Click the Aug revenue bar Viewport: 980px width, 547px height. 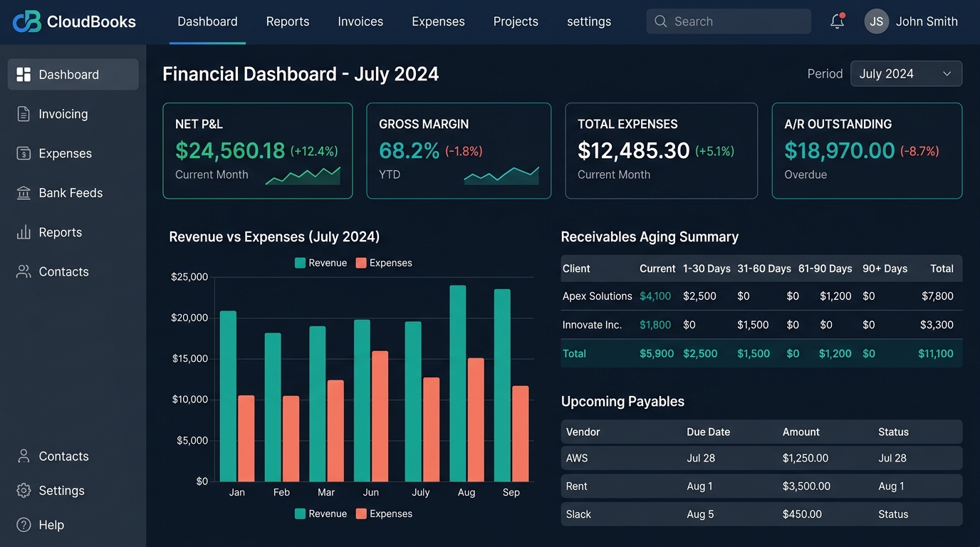pyautogui.click(x=458, y=383)
